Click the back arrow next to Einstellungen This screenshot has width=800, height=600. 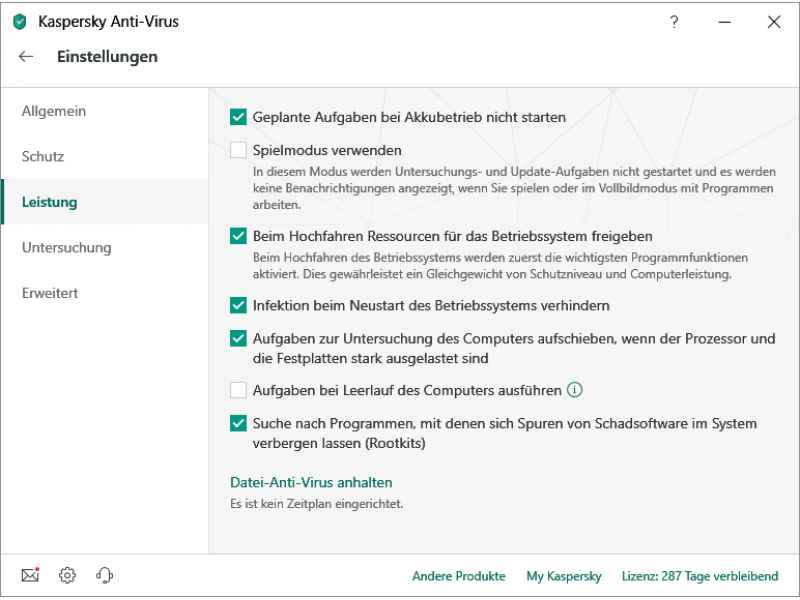[x=24, y=57]
